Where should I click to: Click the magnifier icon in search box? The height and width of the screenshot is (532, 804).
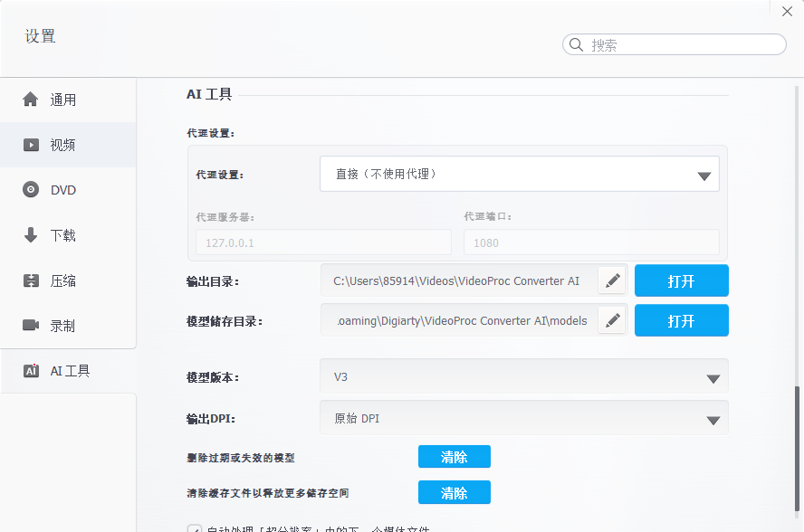pos(577,44)
